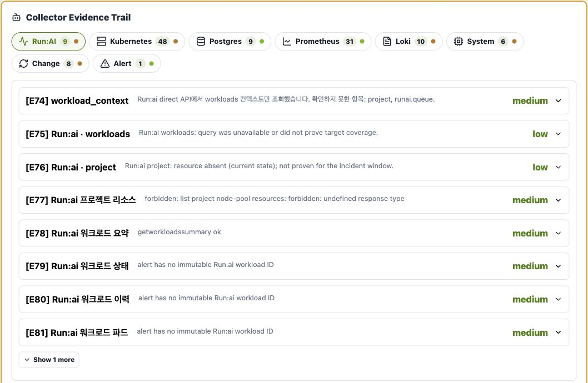Image resolution: width=588 pixels, height=383 pixels.
Task: Expand the E81 워크로드 파드 row chevron
Action: [558, 332]
